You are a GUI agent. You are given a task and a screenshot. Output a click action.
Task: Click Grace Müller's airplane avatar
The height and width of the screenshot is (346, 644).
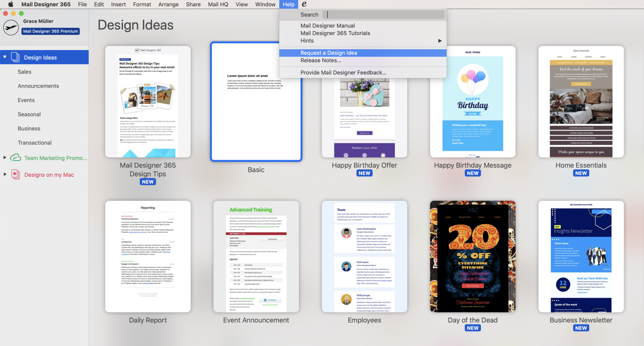point(11,27)
